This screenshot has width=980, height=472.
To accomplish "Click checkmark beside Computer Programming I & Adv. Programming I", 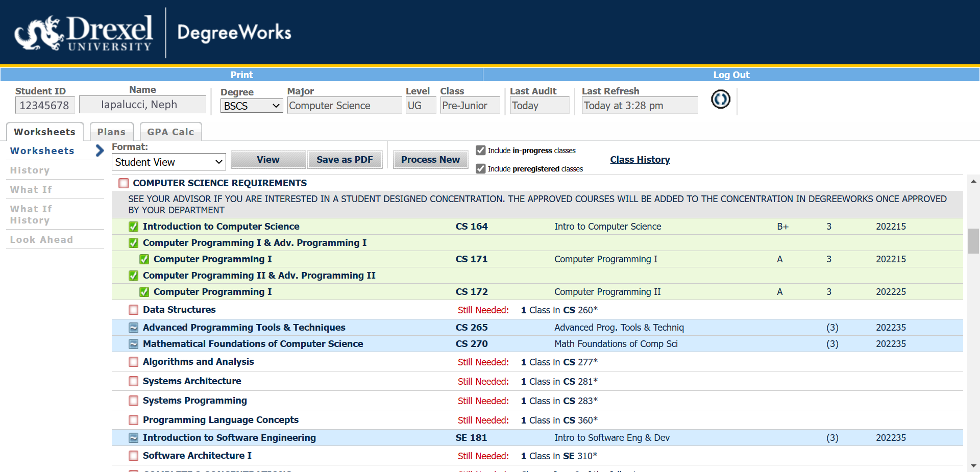I will [x=134, y=243].
